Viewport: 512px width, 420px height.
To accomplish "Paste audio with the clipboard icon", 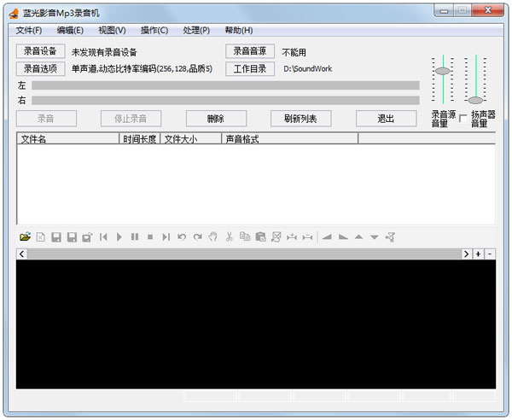I will pyautogui.click(x=260, y=236).
